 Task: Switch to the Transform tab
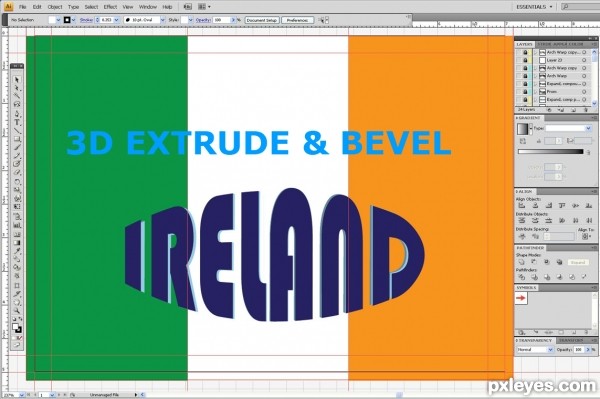coord(571,340)
